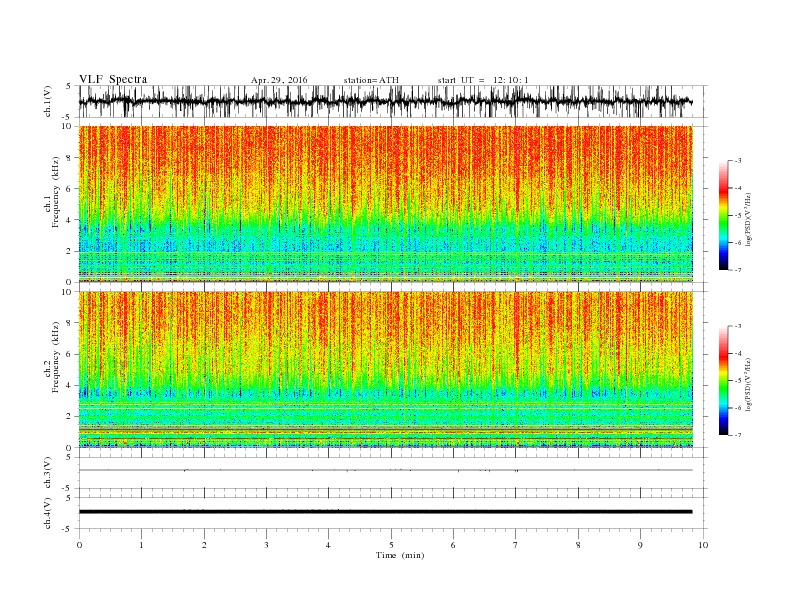
Task: Click time axis end tick label "10"
Action: coord(703,545)
